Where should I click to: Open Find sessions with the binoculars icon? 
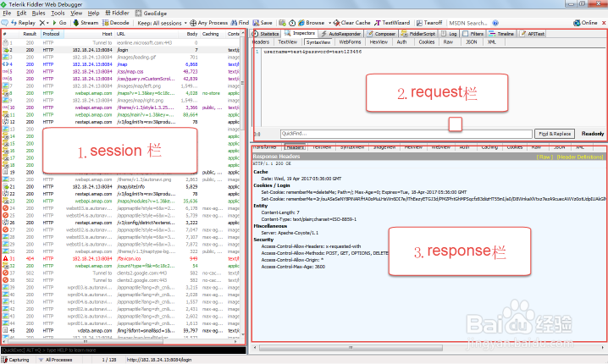coord(240,23)
